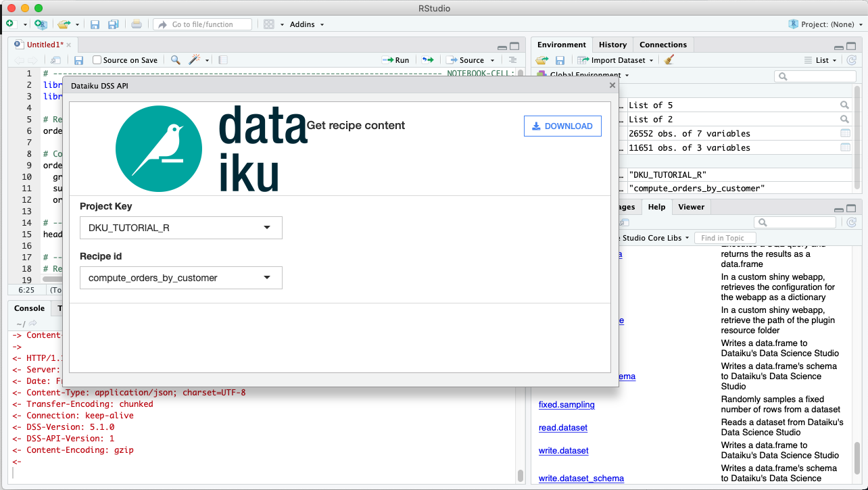Open the Recipe id dropdown
This screenshot has width=868, height=490.
[x=181, y=278]
